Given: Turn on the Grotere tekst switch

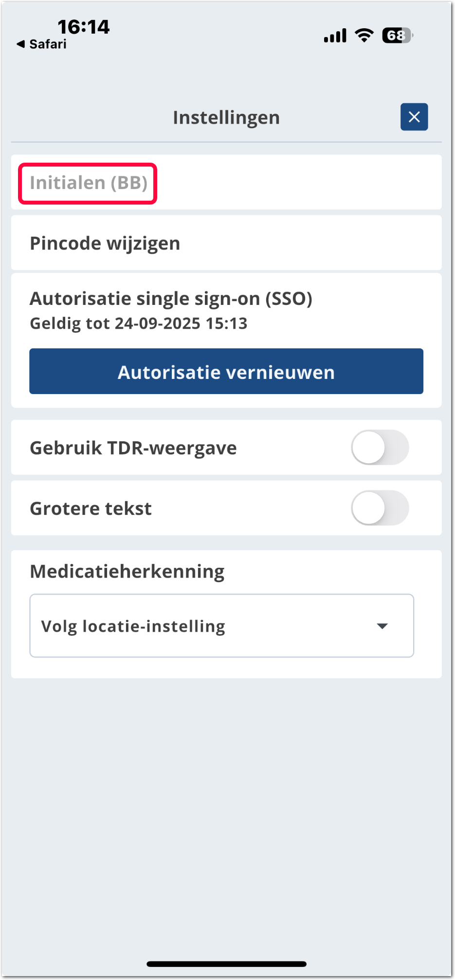Looking at the screenshot, I should (380, 508).
